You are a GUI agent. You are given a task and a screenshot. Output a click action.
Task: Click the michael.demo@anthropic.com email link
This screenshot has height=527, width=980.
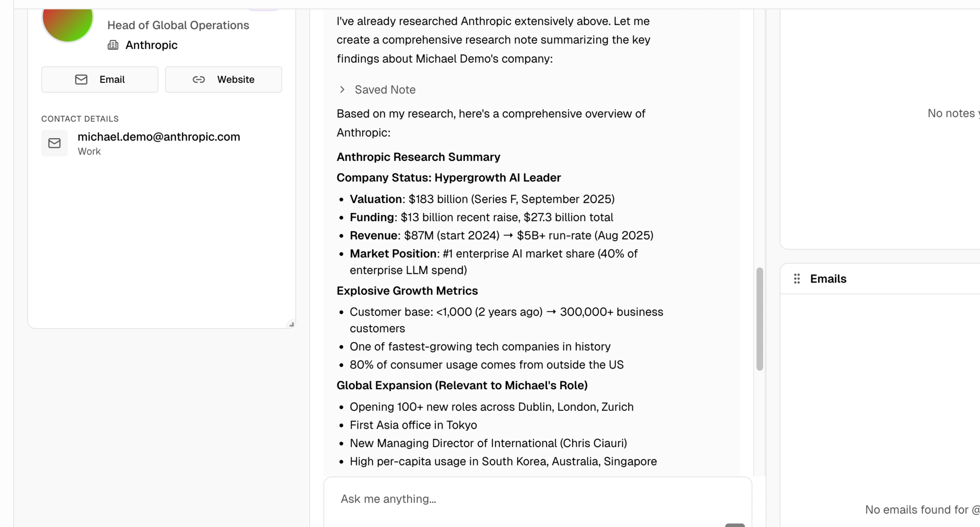(x=159, y=137)
